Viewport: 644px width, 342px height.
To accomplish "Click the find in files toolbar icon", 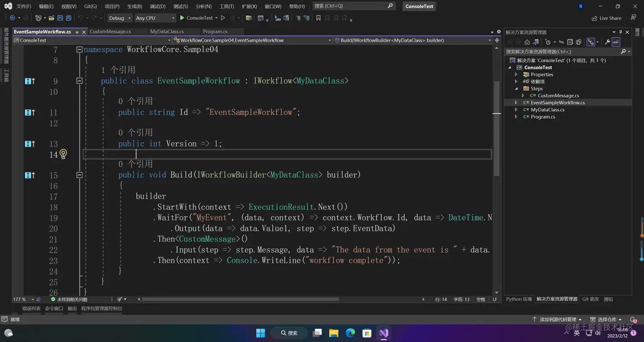I will click(249, 18).
